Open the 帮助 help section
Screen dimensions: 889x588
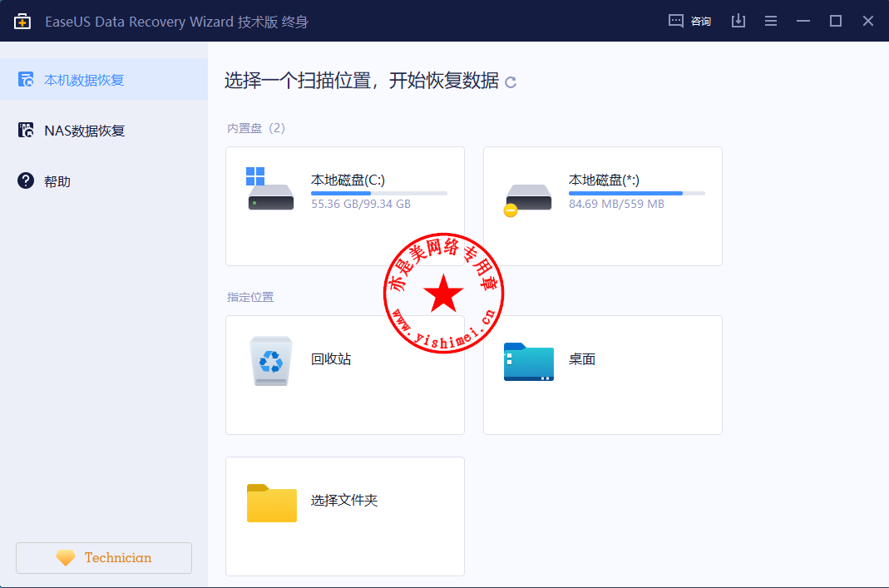pyautogui.click(x=104, y=180)
